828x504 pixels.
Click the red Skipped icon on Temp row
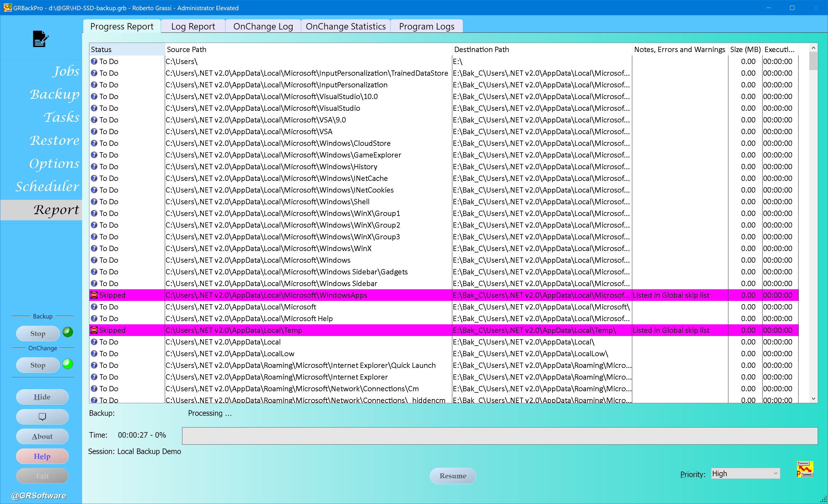(x=94, y=330)
